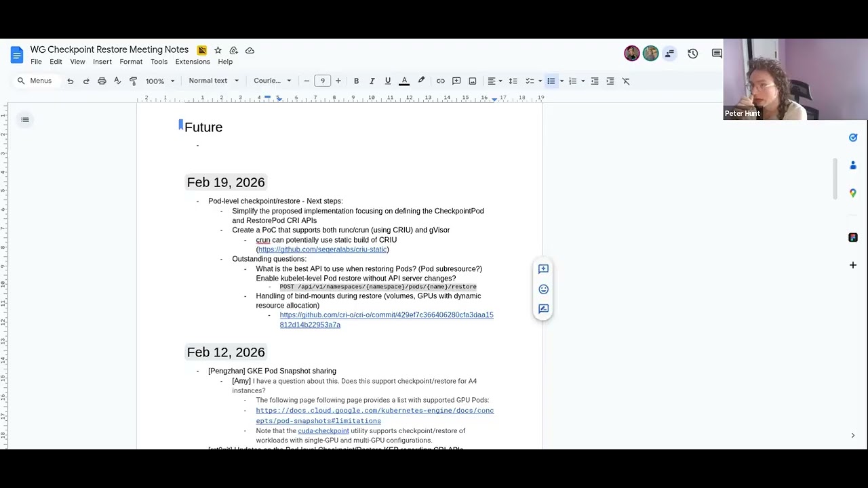Collapse the side panel chevron

click(852, 436)
